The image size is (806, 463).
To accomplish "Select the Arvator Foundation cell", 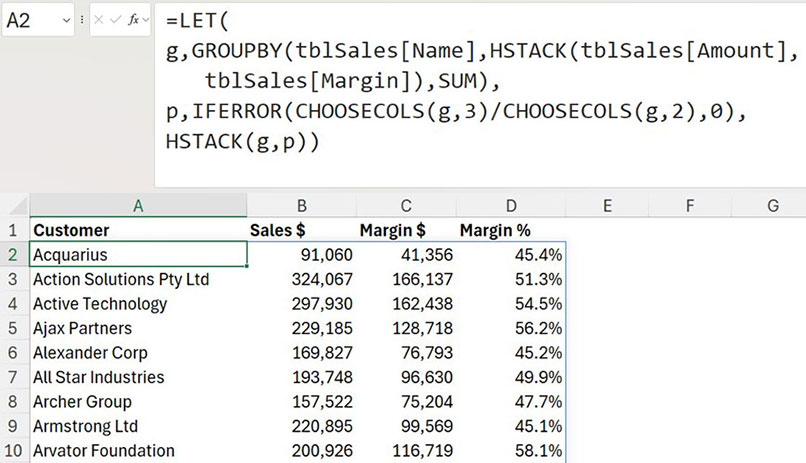I will click(x=138, y=451).
